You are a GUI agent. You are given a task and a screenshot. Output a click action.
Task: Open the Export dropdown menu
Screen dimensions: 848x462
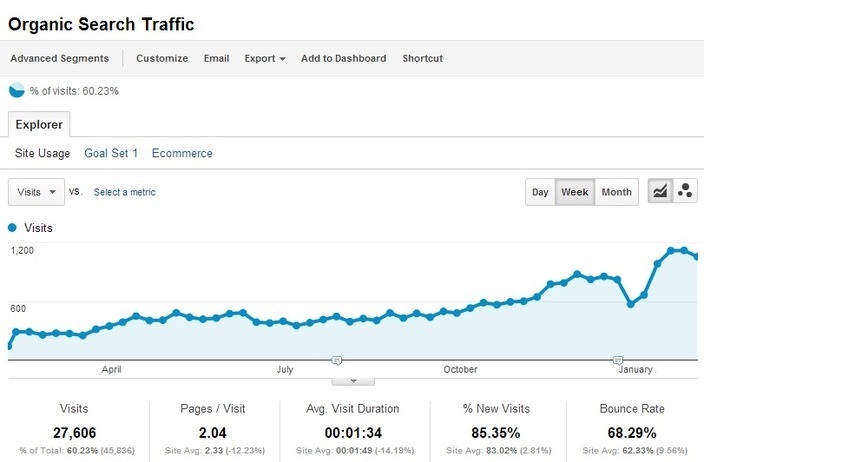(x=265, y=58)
